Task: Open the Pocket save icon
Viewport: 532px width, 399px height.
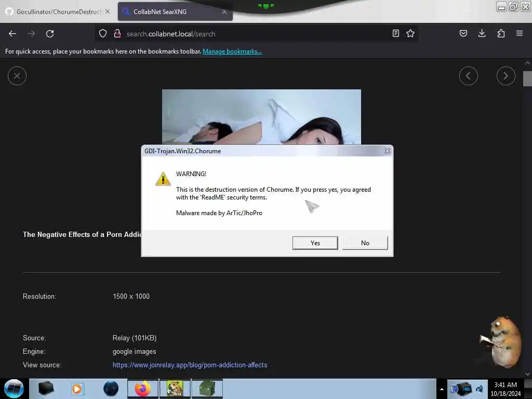Action: 463,33
